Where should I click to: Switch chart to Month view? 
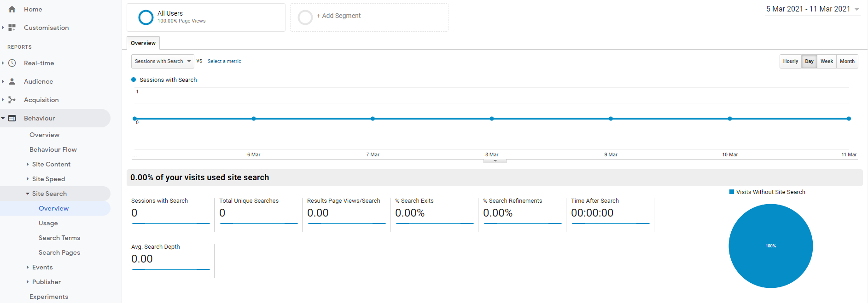coord(847,61)
